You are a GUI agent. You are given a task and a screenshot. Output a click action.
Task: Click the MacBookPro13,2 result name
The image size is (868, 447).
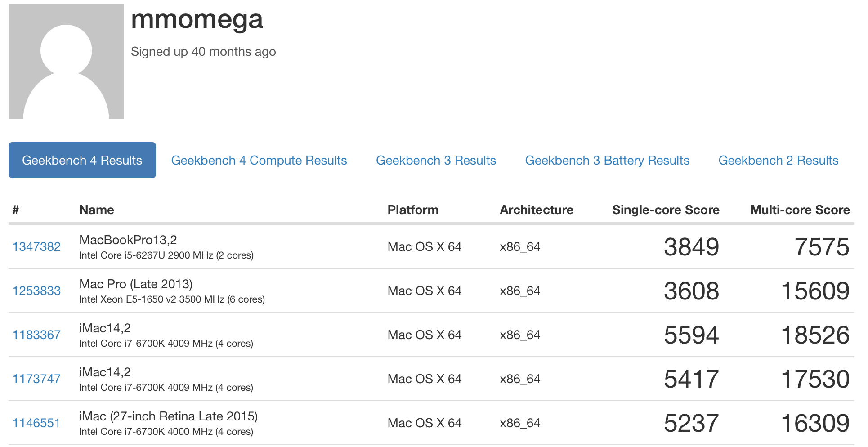click(x=128, y=240)
